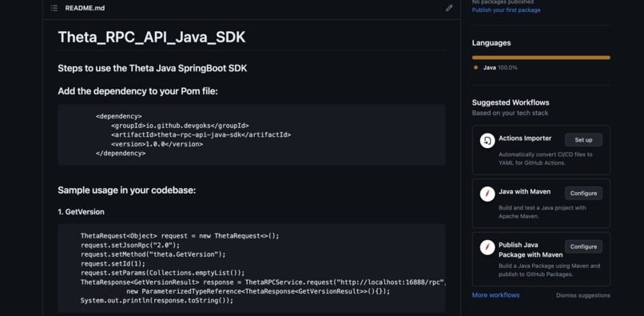Click the Actions Importer title

pyautogui.click(x=525, y=138)
